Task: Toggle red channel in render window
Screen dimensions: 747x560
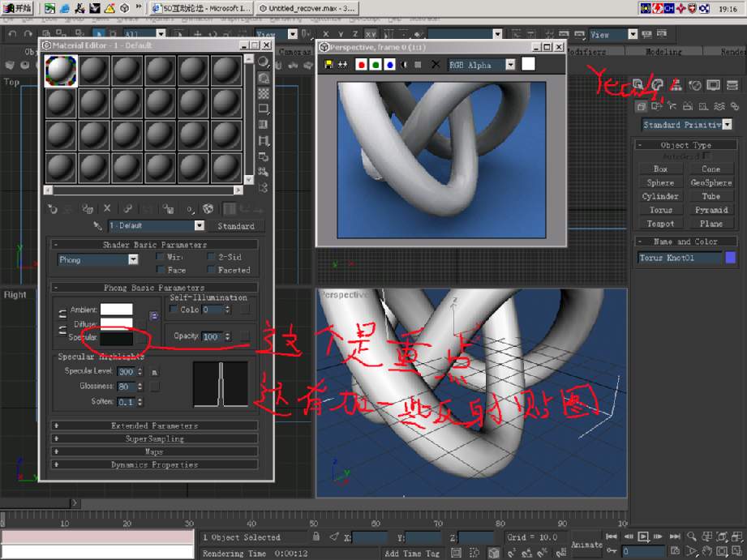Action: click(361, 65)
